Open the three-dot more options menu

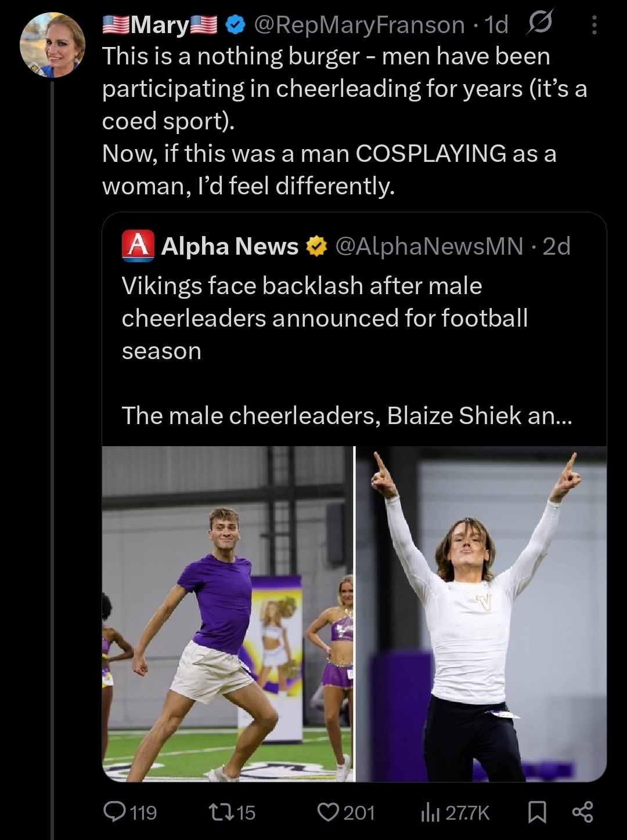tap(593, 25)
